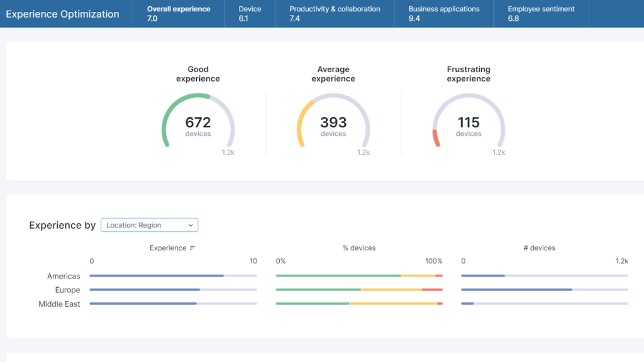The height and width of the screenshot is (362, 644).
Task: Click the Experience Optimization page title
Action: (x=62, y=14)
